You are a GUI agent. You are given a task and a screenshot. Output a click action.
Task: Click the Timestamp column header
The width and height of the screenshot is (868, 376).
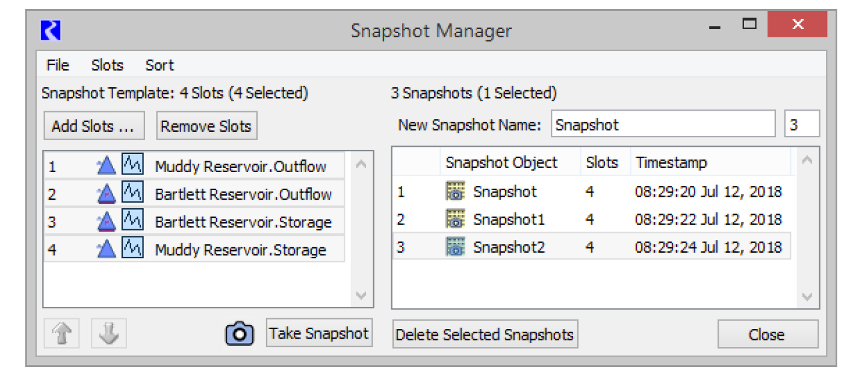[671, 162]
